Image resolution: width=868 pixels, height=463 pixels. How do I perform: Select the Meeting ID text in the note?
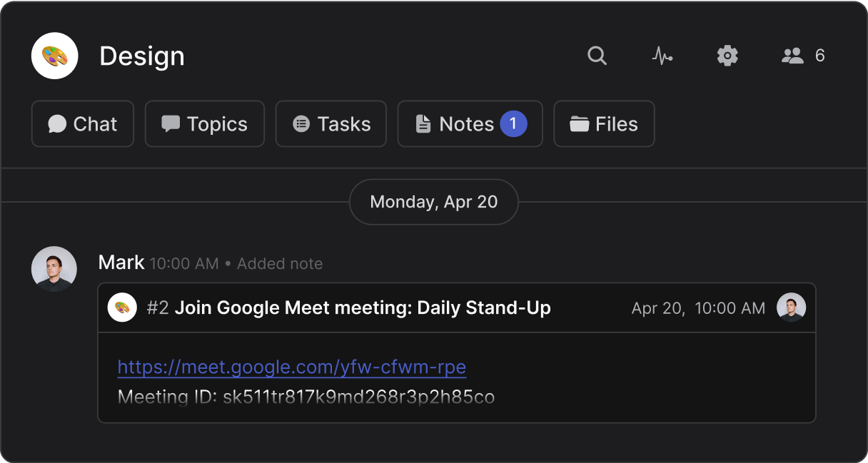click(x=306, y=397)
